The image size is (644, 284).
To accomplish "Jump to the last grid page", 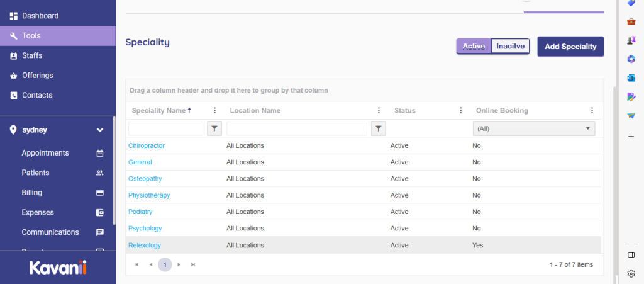I will click(193, 265).
